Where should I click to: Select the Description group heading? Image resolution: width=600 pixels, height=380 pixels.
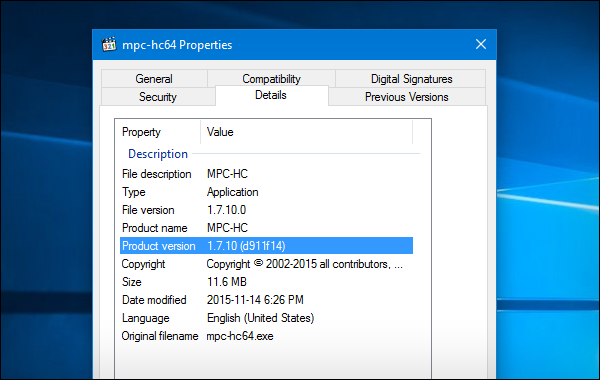[x=158, y=154]
